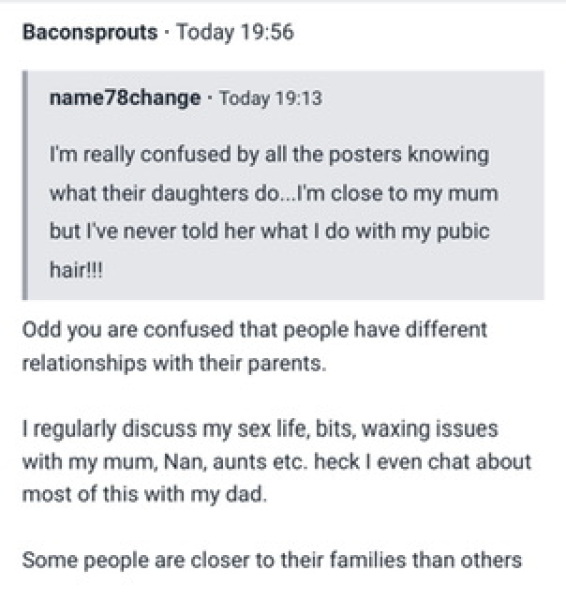Select the grey quoted message block
This screenshot has width=566, height=600.
click(x=283, y=185)
